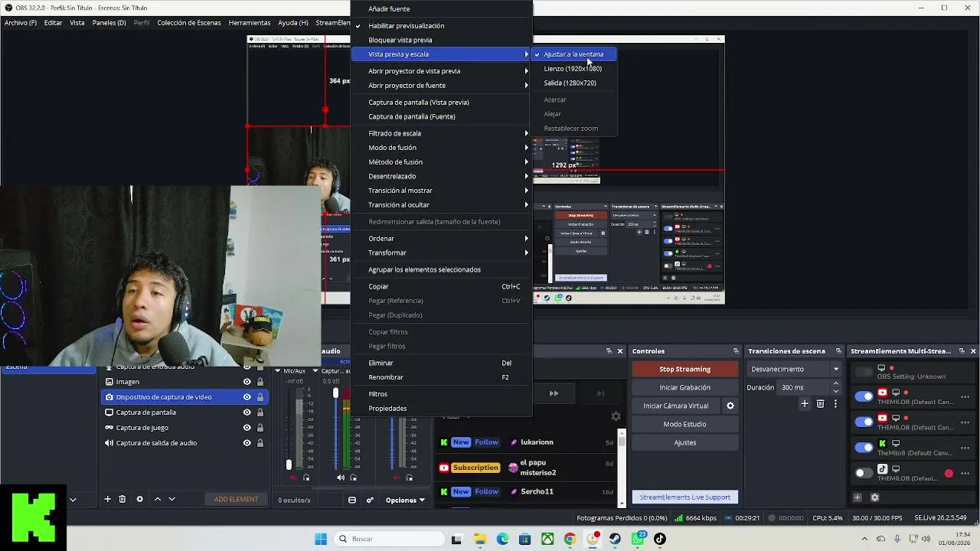Hide the Imagen source
The image size is (980, 551).
tap(247, 382)
